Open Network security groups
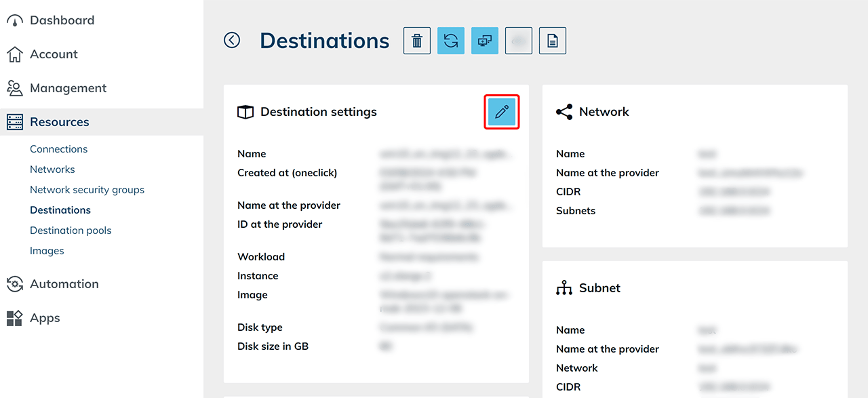The width and height of the screenshot is (868, 398). point(87,190)
